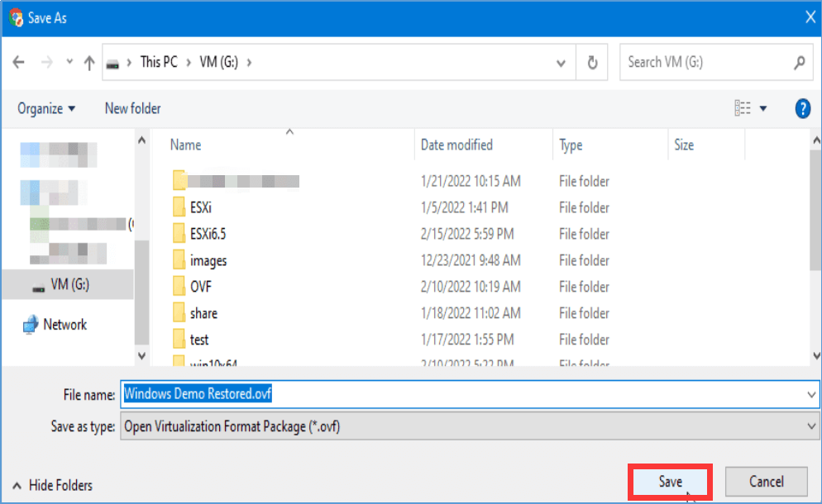822x504 pixels.
Task: Sort files by Date modified column
Action: click(x=456, y=145)
